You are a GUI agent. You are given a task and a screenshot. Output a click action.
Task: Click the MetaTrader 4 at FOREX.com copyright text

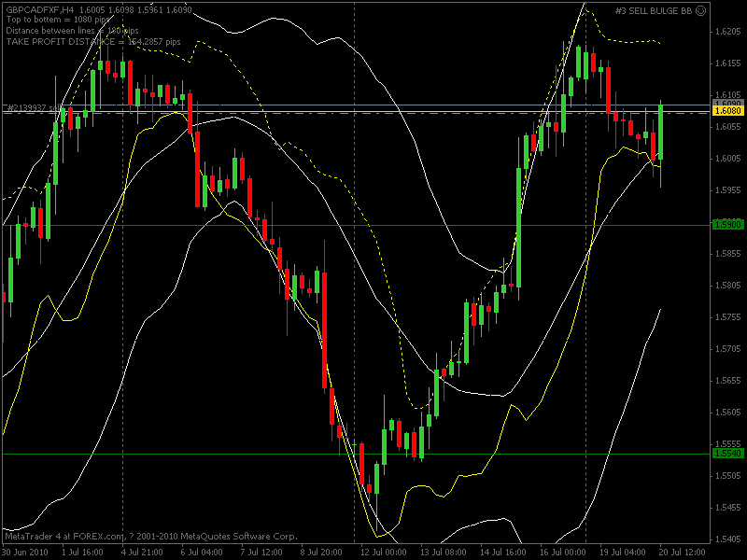(151, 536)
